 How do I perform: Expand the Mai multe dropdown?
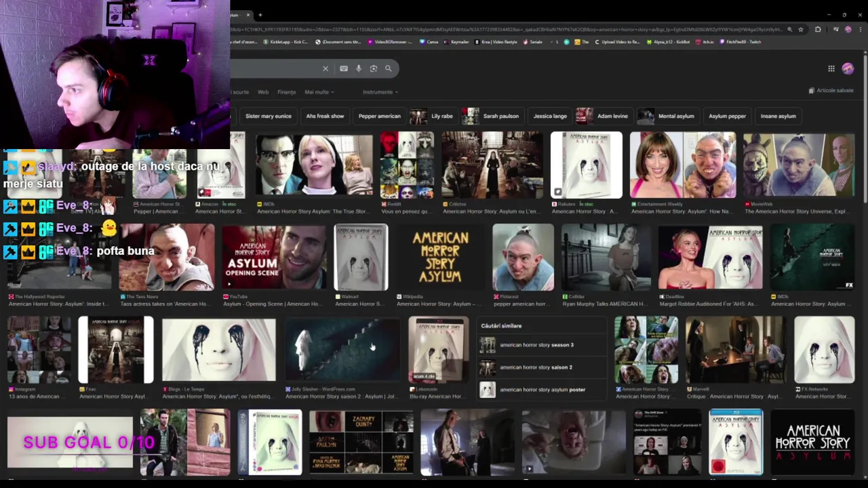[319, 92]
